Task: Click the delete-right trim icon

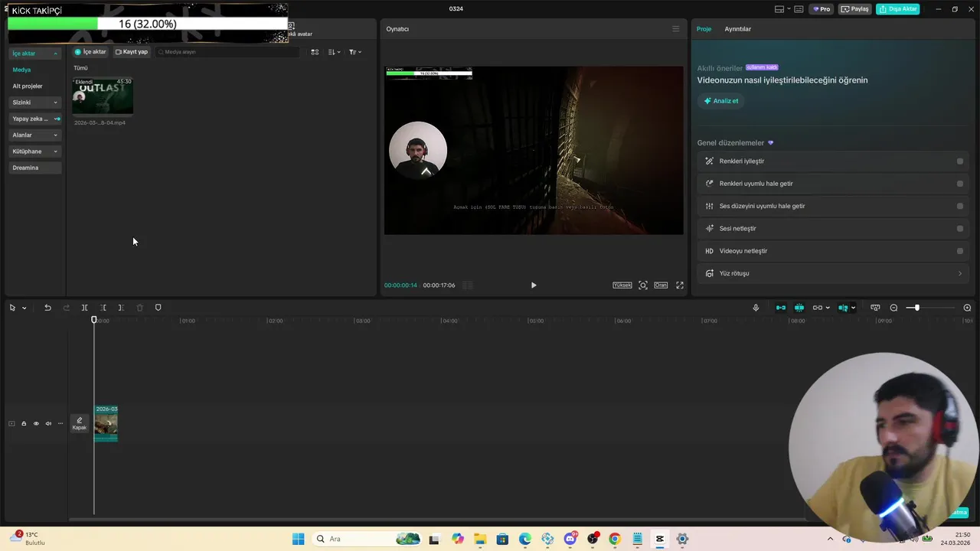Action: 121,308
